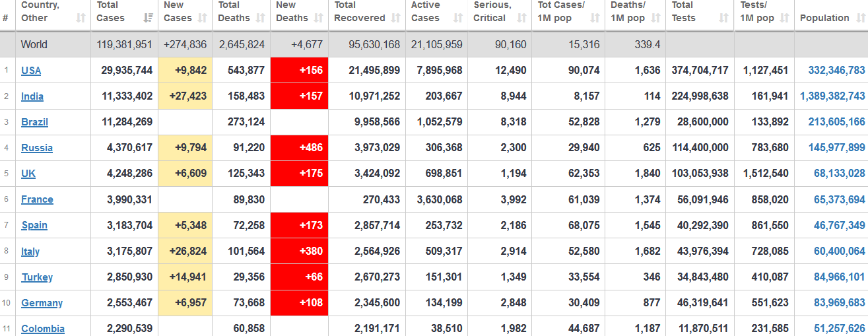The width and height of the screenshot is (868, 336).
Task: Click the Active Cases column header
Action: coord(437,15)
